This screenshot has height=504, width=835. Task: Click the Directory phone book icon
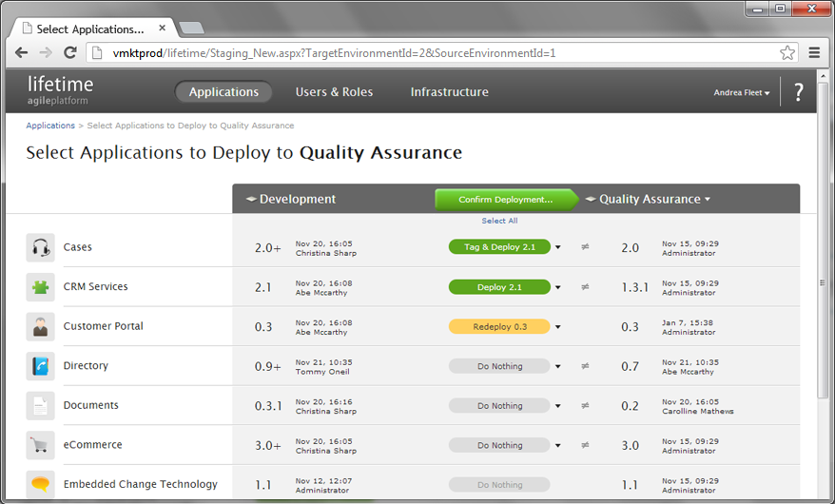(41, 366)
